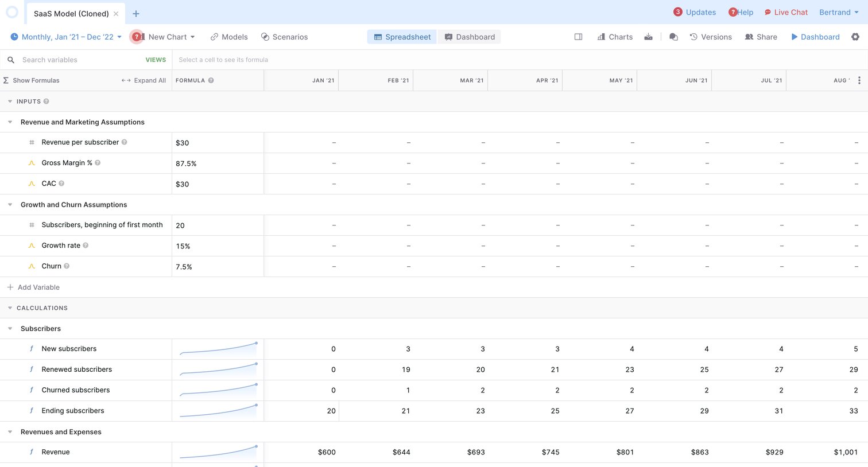Click the import/download tray icon
This screenshot has width=868, height=467.
point(648,37)
